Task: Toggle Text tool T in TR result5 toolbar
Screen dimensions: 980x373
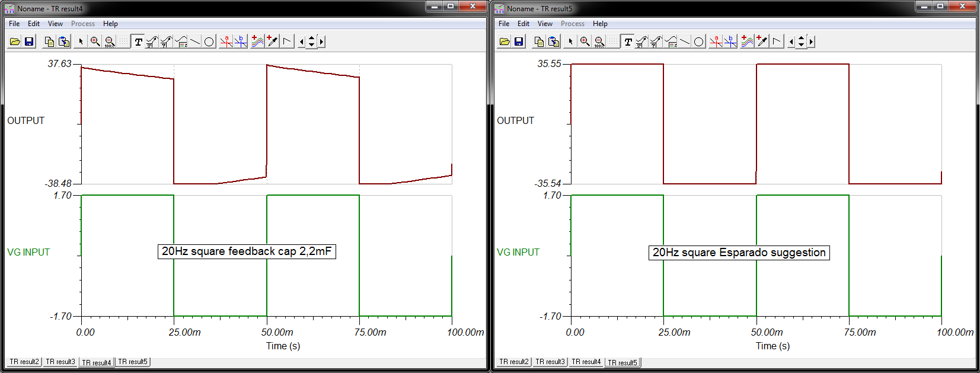Action: click(628, 42)
